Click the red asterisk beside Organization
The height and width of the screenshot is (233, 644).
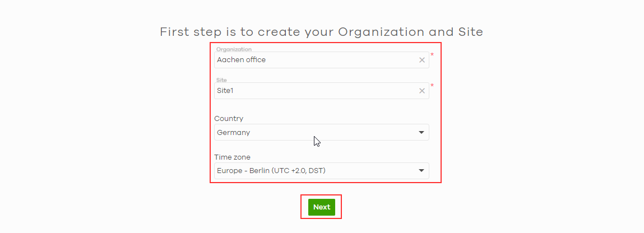pyautogui.click(x=432, y=55)
